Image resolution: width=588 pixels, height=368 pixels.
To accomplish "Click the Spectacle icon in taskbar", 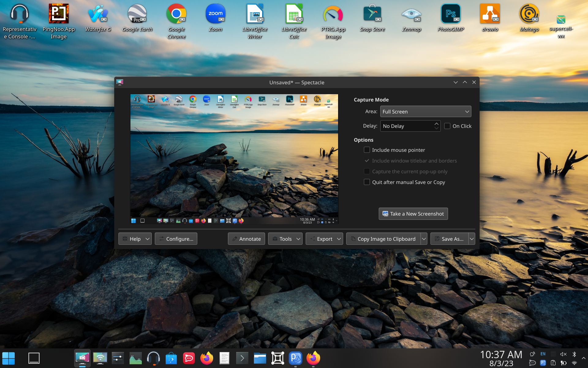I will pyautogui.click(x=82, y=358).
